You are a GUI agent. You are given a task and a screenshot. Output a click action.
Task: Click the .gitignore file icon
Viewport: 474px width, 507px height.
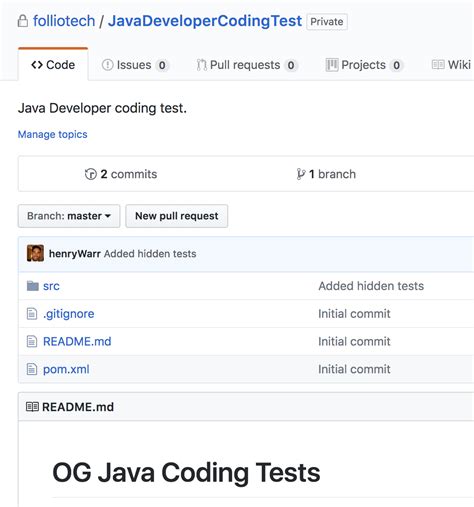32,314
